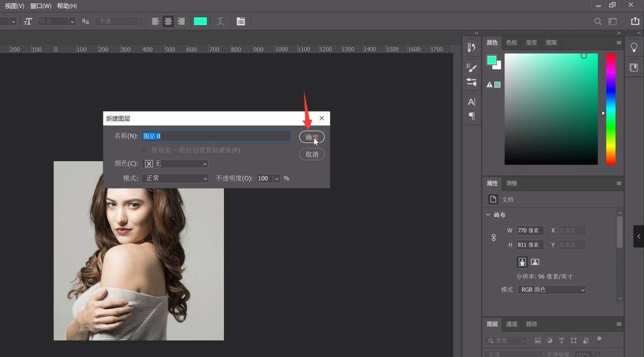Cancel dialog with 取消 button
The image size is (644, 357).
coord(312,155)
